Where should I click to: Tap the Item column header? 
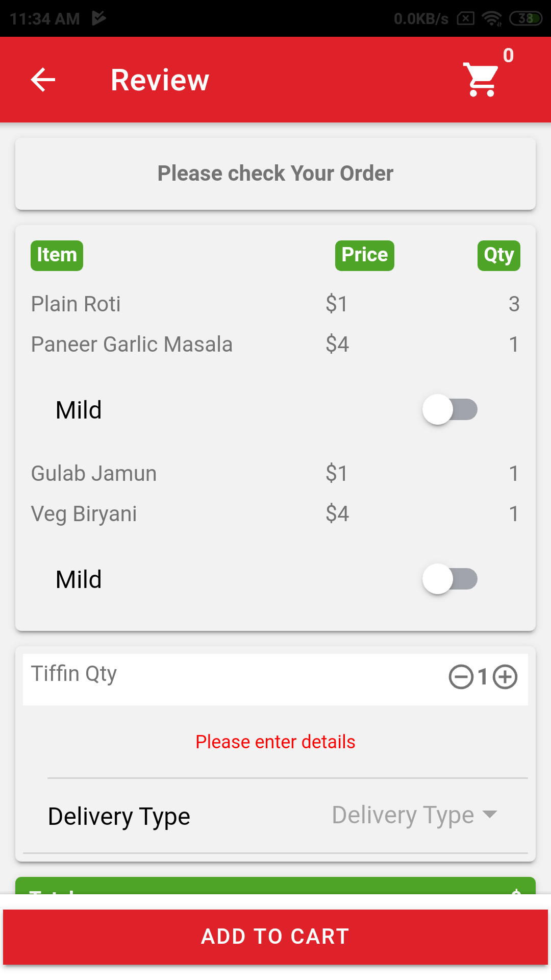click(x=57, y=255)
